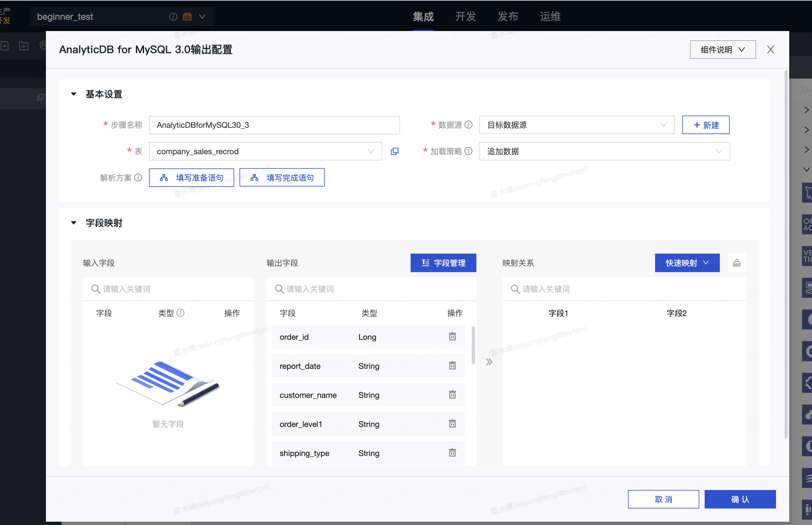This screenshot has height=525, width=812.
Task: Open the 表 company_sales_recrod dropdown
Action: [x=265, y=151]
